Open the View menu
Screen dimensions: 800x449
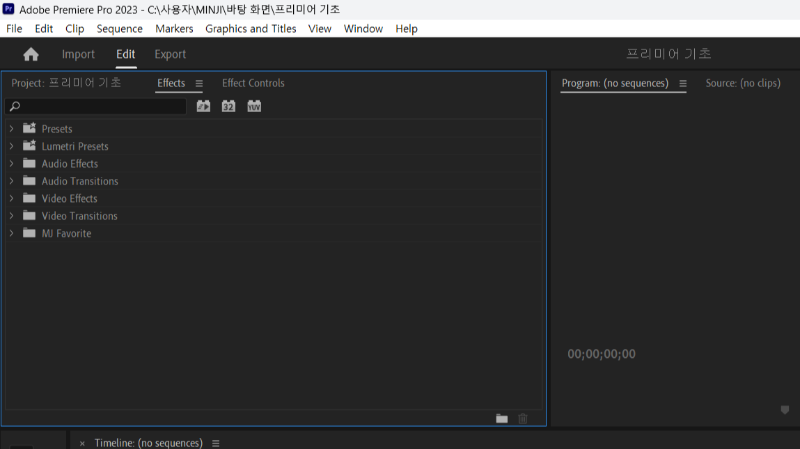(x=319, y=29)
